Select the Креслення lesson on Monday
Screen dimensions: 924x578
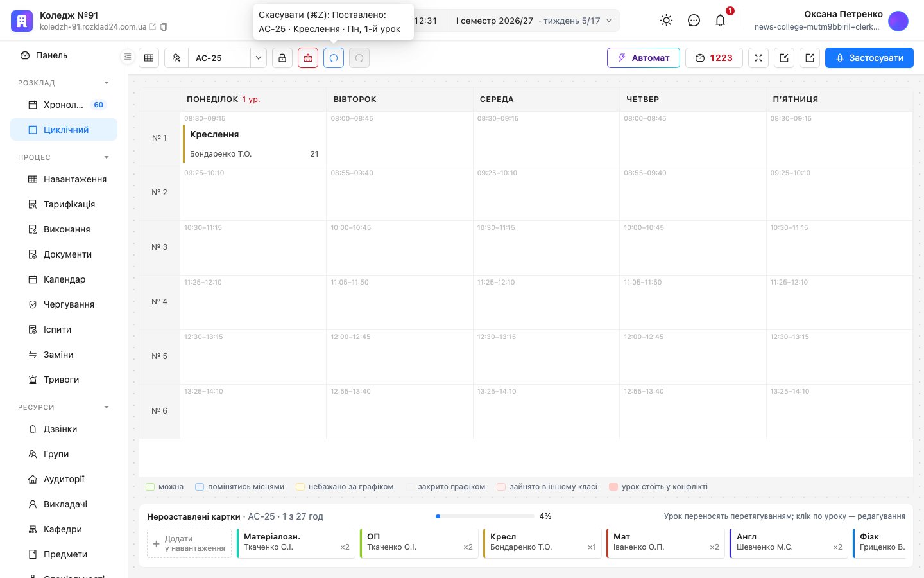click(253, 144)
